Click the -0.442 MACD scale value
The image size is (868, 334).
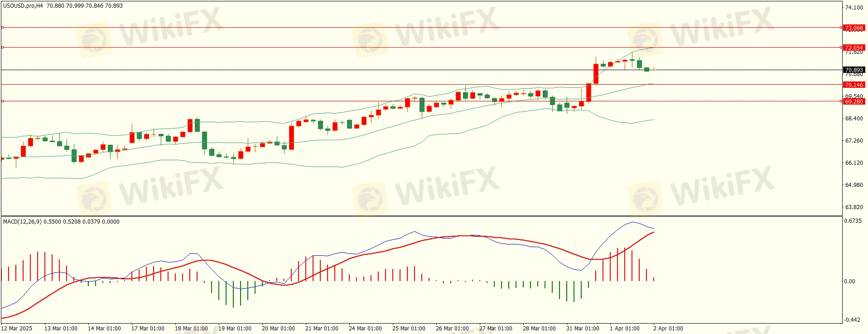[x=852, y=320]
